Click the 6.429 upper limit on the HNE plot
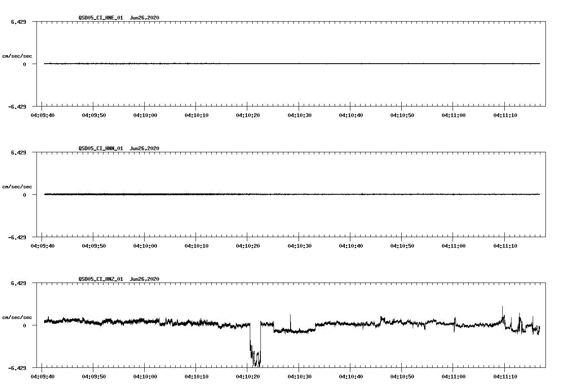 18,22
